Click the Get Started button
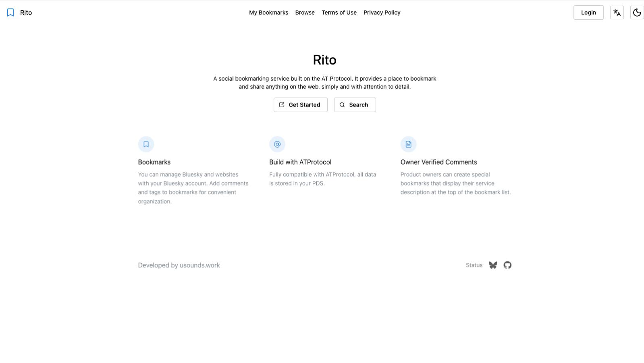This screenshot has width=644, height=363. coord(301,105)
